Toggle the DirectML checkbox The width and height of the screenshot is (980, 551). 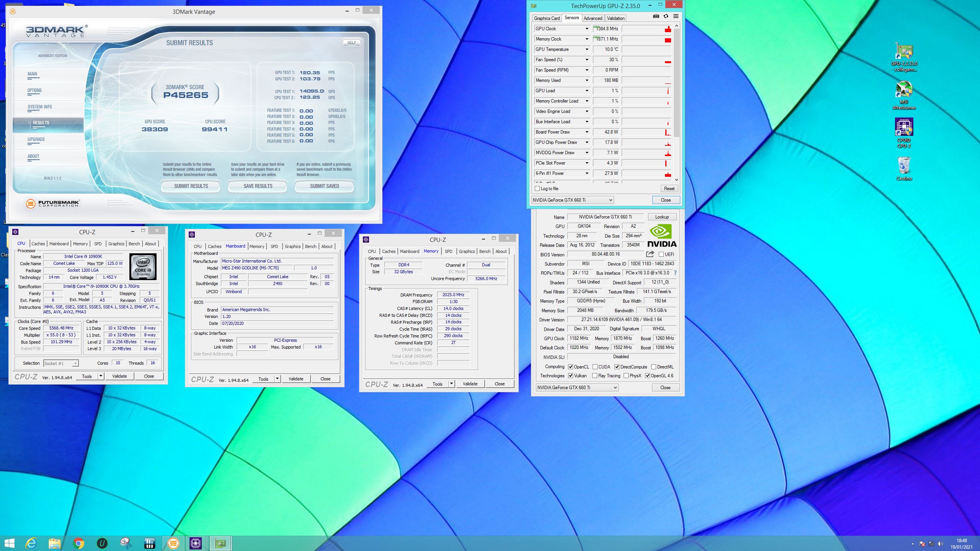(654, 367)
